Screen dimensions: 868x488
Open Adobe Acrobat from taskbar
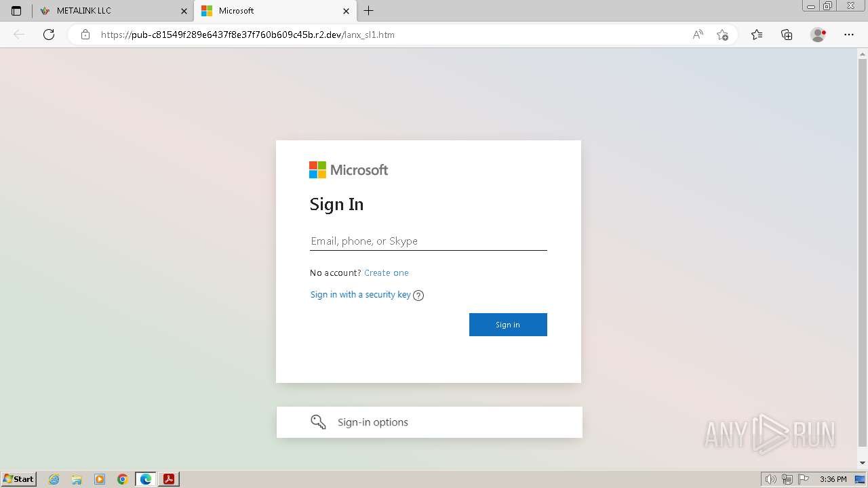pos(169,479)
